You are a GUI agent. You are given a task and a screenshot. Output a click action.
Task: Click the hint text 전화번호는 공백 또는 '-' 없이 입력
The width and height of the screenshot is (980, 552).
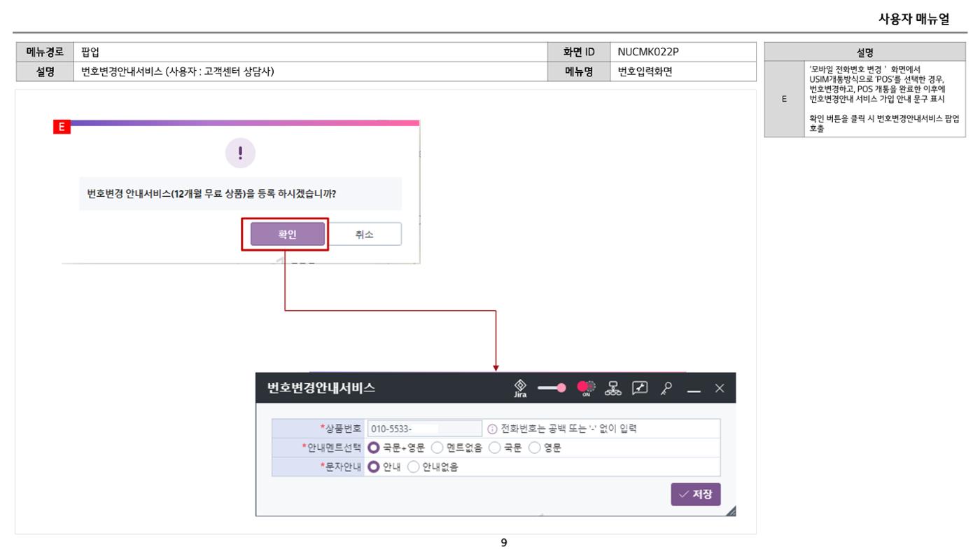568,429
